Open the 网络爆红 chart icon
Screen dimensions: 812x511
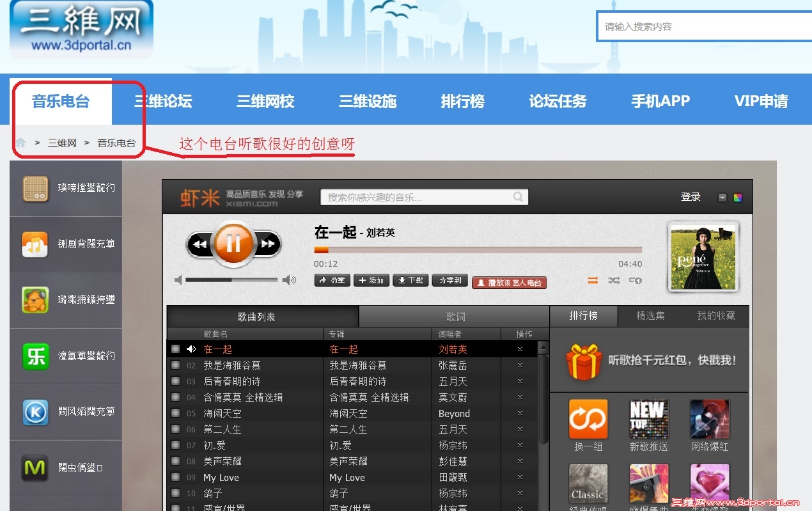[x=710, y=420]
